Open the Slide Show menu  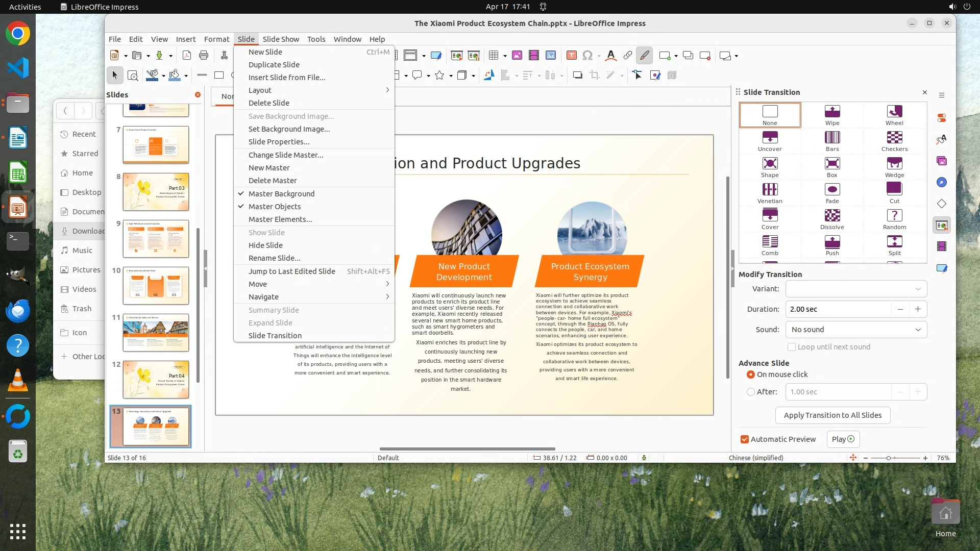point(281,39)
